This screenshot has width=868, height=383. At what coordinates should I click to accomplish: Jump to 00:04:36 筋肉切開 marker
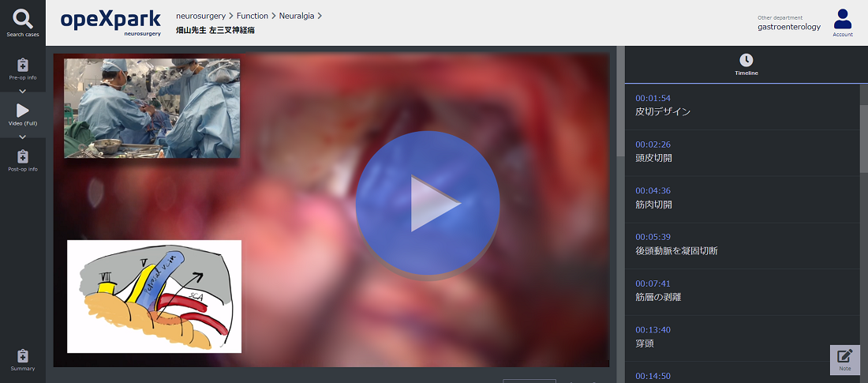pyautogui.click(x=743, y=200)
